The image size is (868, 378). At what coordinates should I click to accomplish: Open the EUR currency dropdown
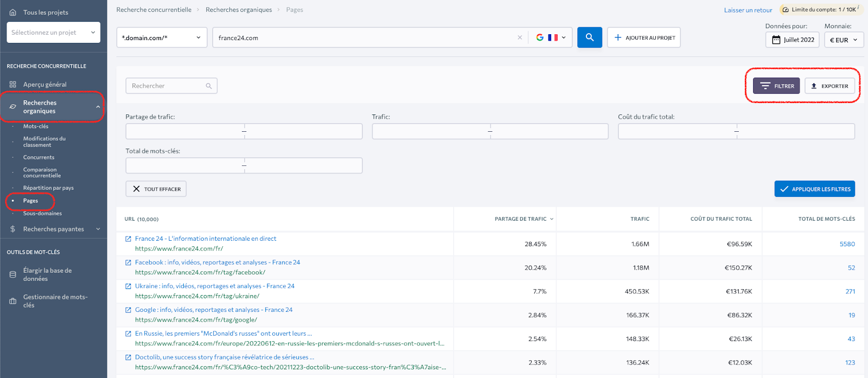844,40
